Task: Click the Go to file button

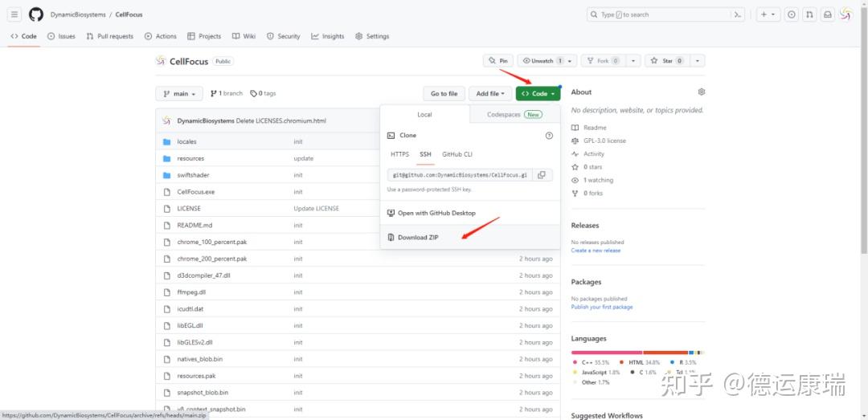Action: point(444,94)
